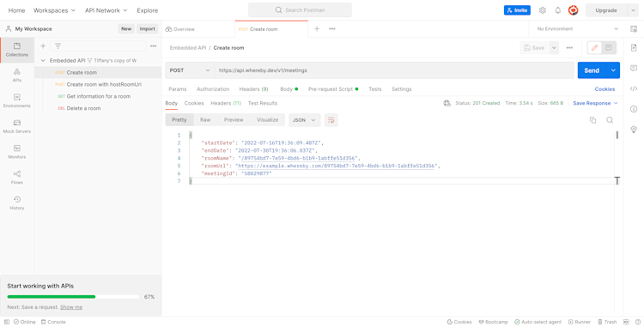
Task: Open the Comments icon in right sidebar
Action: [x=634, y=68]
